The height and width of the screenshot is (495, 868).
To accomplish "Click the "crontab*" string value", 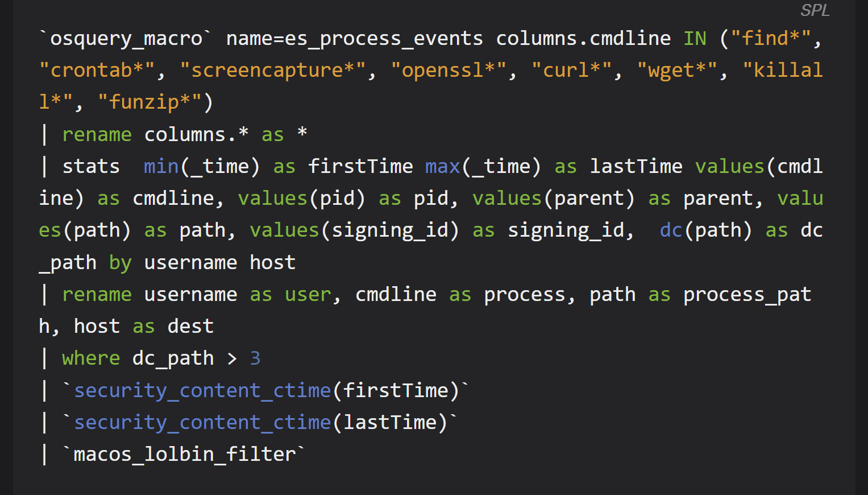I will tap(97, 71).
